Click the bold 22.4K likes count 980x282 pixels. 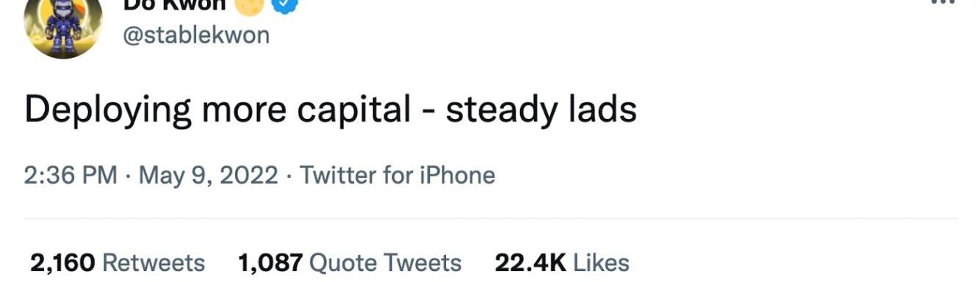[530, 263]
